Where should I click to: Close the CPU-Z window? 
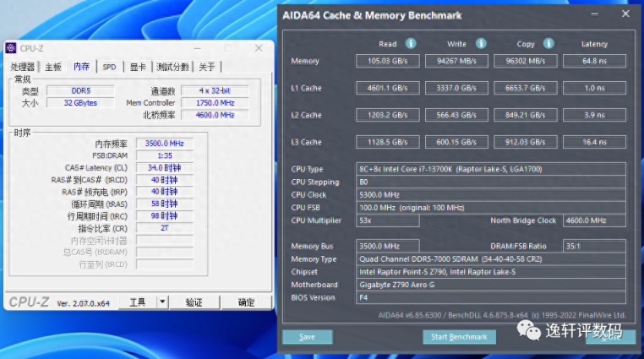click(259, 48)
